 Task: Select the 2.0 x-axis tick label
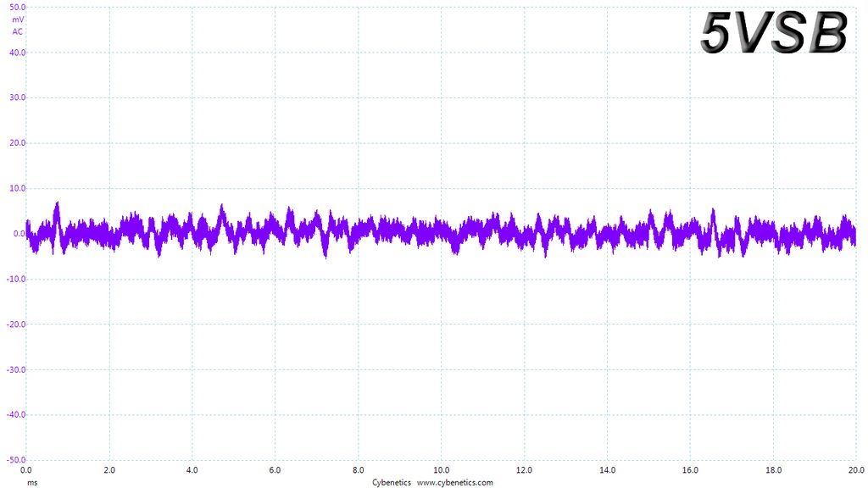pos(109,470)
